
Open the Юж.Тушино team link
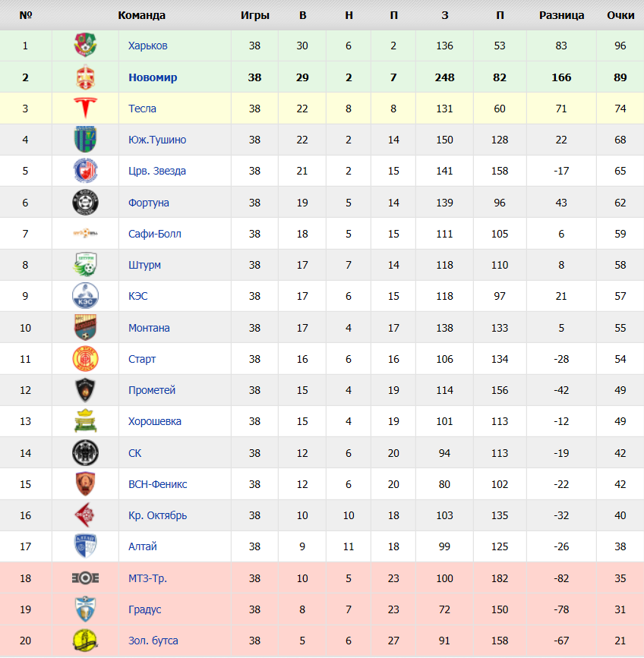[157, 140]
